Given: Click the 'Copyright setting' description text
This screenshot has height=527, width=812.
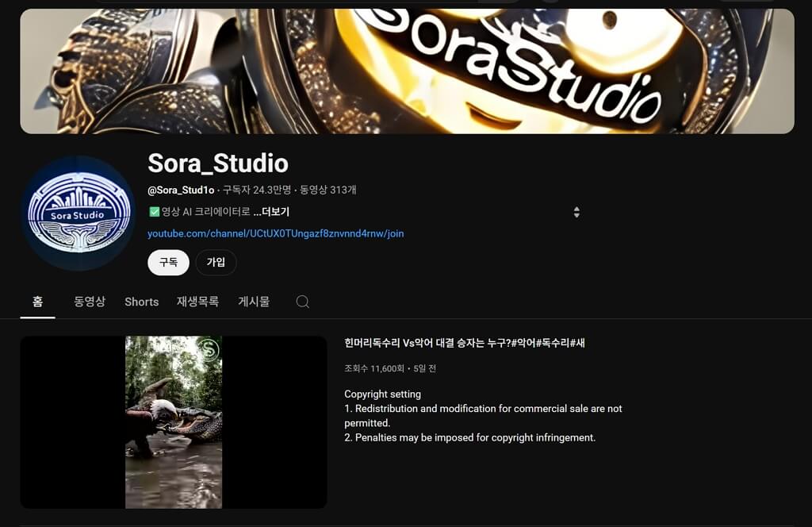Looking at the screenshot, I should coord(383,394).
